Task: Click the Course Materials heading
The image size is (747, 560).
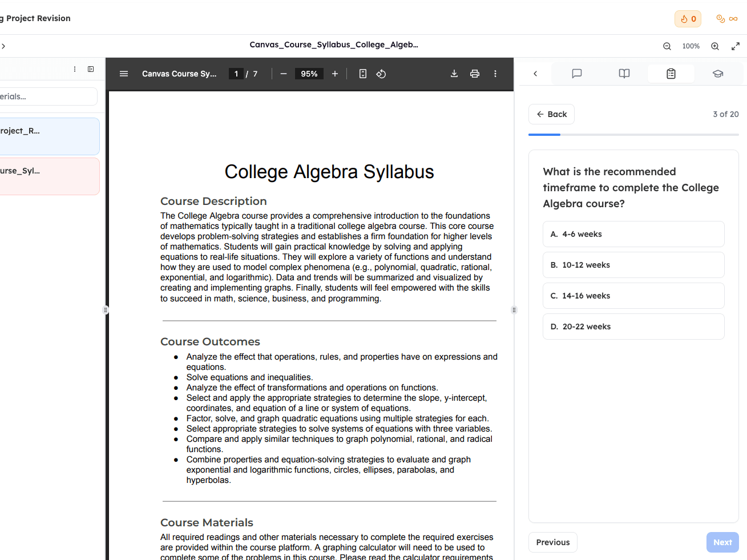Action: (x=207, y=522)
